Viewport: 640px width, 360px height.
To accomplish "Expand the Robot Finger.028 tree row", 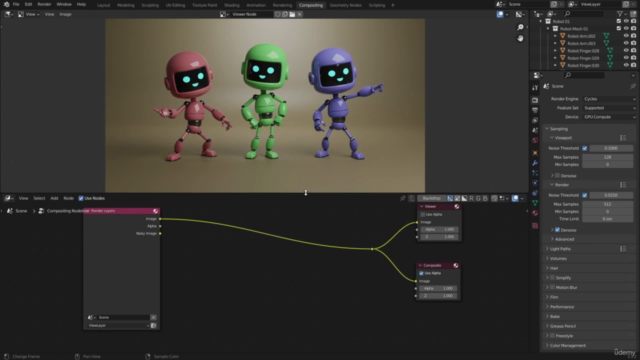I will (x=555, y=51).
